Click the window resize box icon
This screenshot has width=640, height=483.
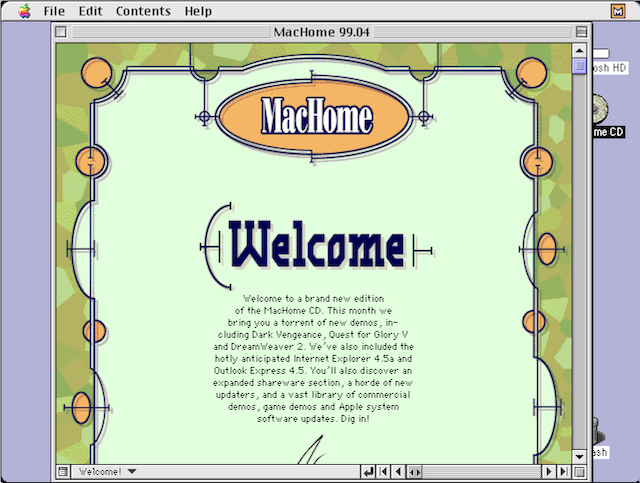click(x=579, y=472)
